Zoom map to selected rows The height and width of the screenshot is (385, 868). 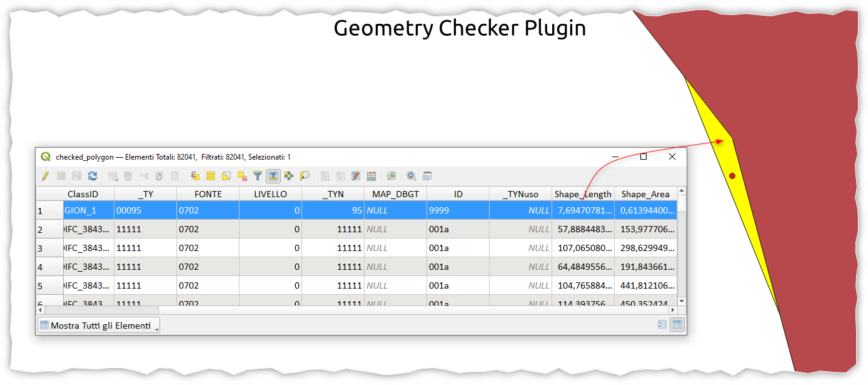[305, 177]
